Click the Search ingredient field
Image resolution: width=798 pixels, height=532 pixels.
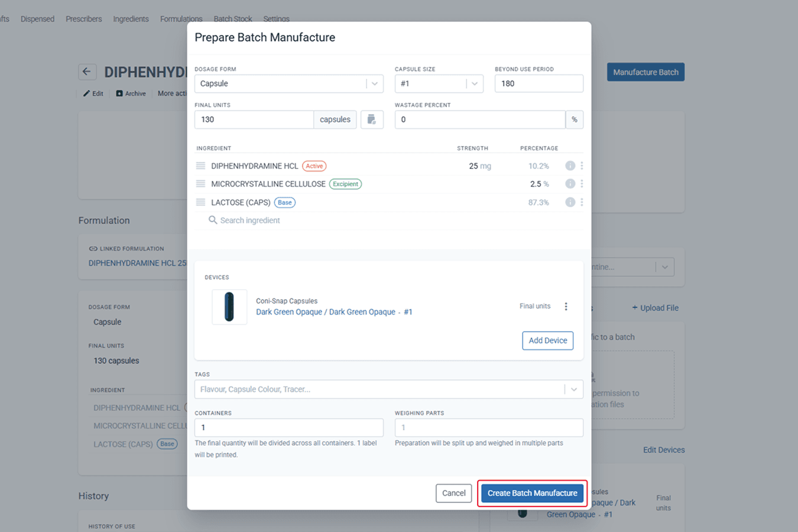click(x=250, y=220)
